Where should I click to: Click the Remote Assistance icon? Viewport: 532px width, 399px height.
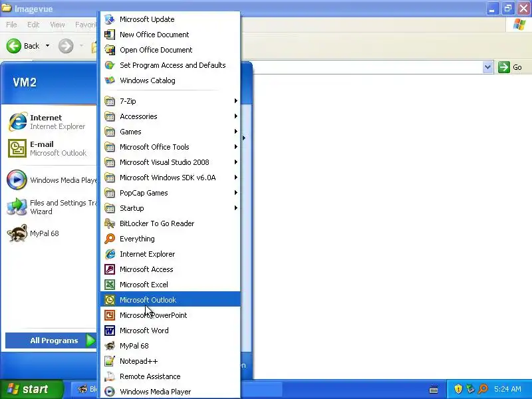(109, 376)
